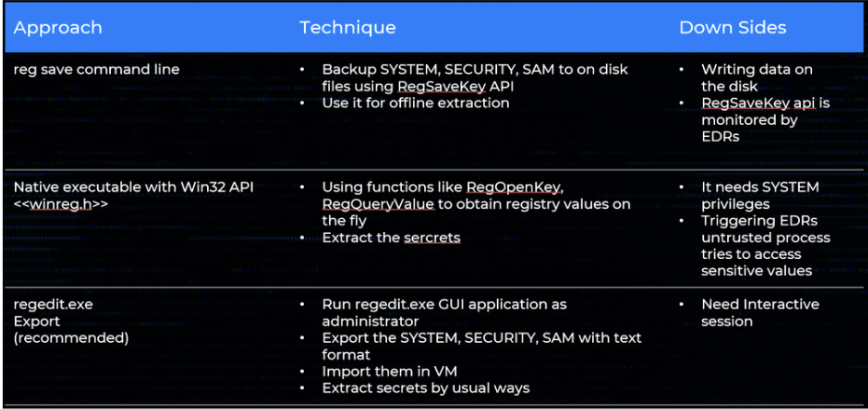Screen dimensions: 868x409
Task: Click the Technique column header
Action: click(347, 28)
